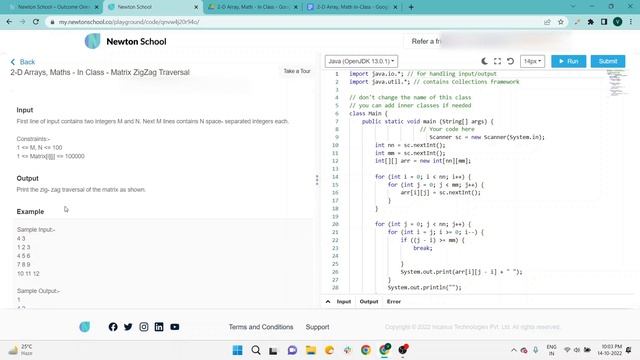Click the Newton School logo
Screen dimensions: 640x360
[125, 41]
